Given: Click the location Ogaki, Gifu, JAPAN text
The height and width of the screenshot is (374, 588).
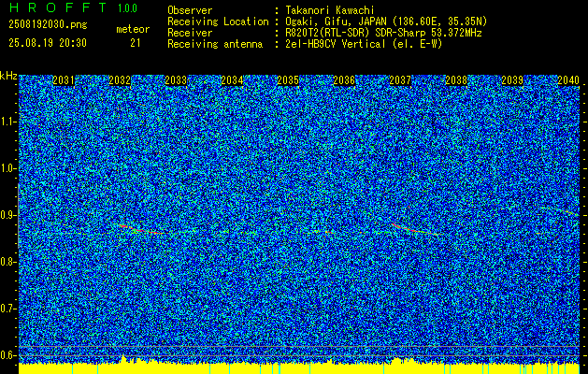Looking at the screenshot, I should [386, 22].
